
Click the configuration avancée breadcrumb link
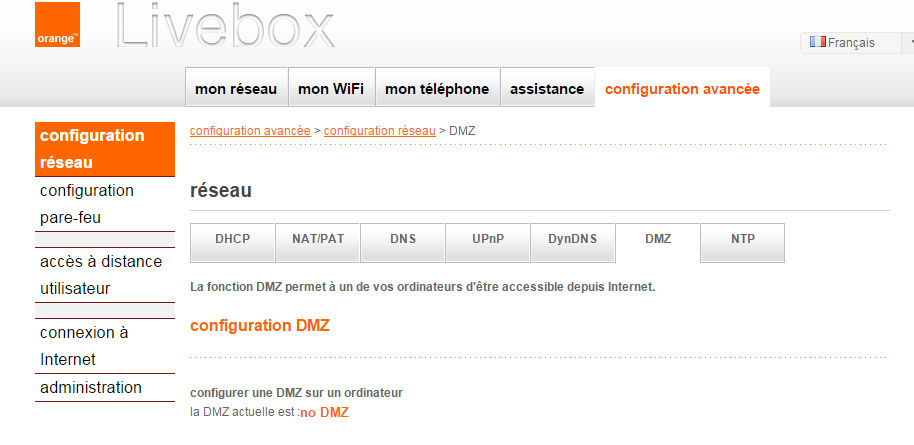click(250, 131)
